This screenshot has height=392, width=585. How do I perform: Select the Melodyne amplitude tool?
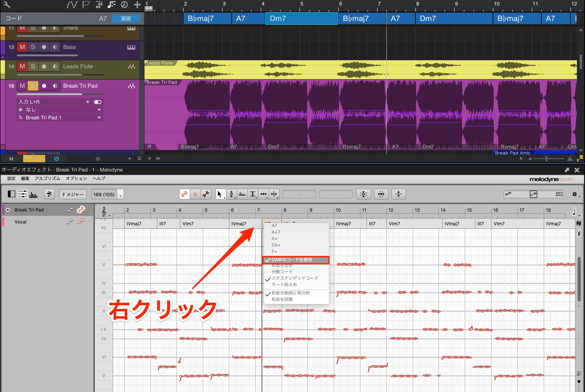click(253, 194)
